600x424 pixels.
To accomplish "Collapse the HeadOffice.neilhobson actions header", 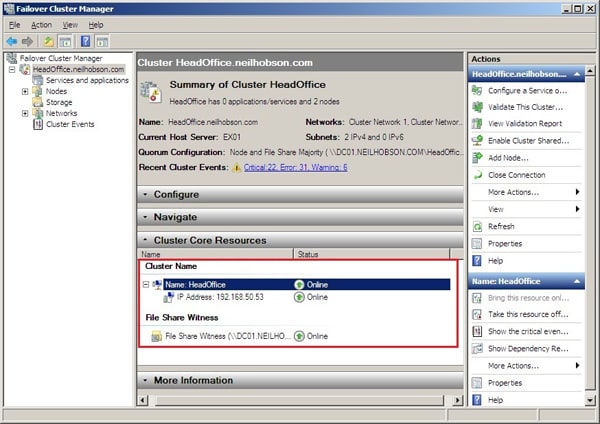I will 577,74.
